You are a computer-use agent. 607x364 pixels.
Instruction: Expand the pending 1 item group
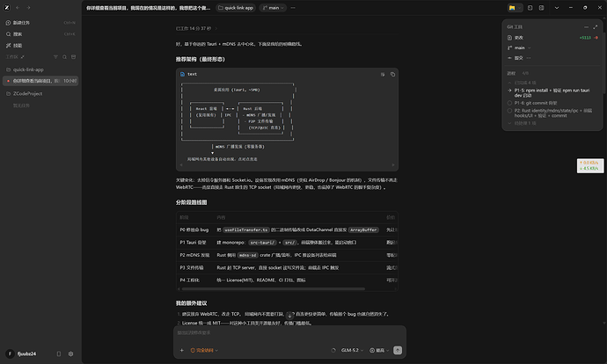click(522, 123)
